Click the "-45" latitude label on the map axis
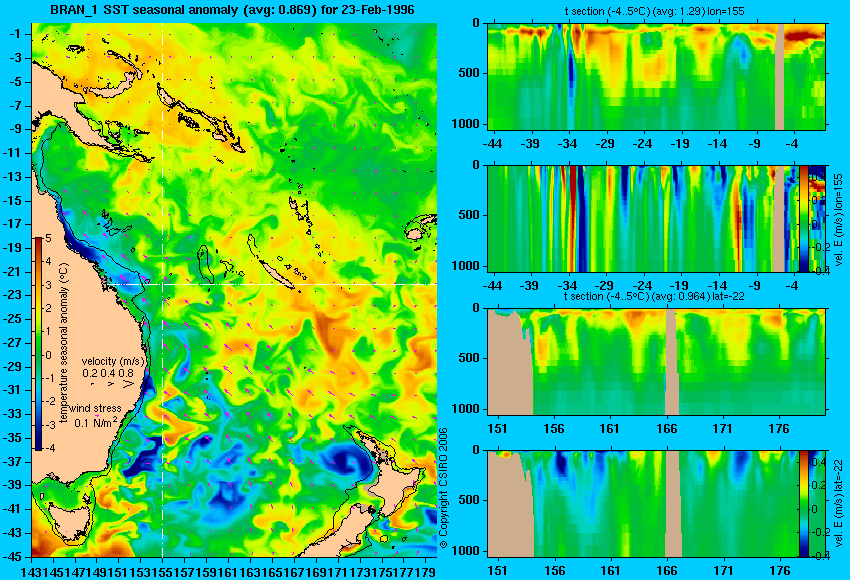This screenshot has height=580, width=850. pyautogui.click(x=13, y=557)
